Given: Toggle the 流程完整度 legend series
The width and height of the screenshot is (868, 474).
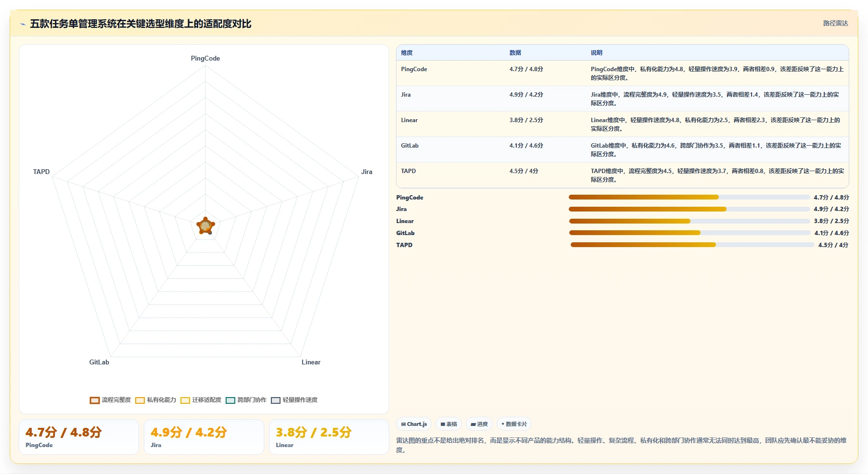Looking at the screenshot, I should 110,400.
